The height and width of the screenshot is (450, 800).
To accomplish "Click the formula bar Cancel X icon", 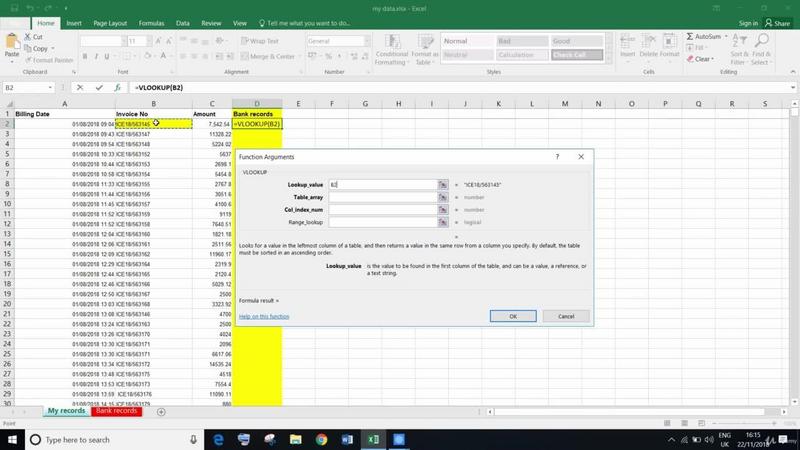I will (80, 88).
